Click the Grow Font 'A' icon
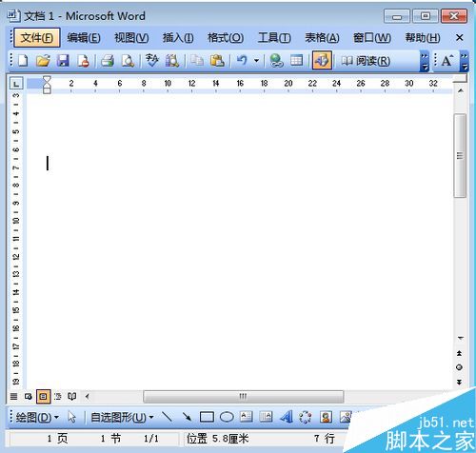Viewport: 476px width, 453px height. click(447, 60)
